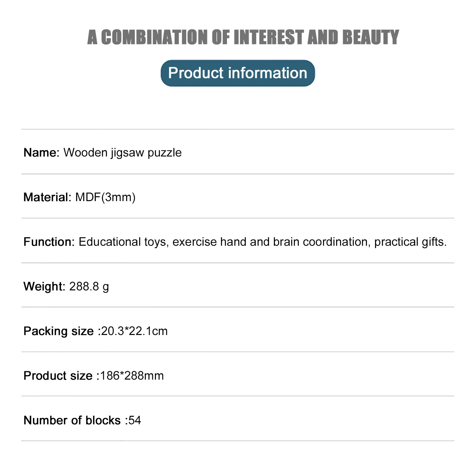Select the bold Material label

click(x=47, y=197)
